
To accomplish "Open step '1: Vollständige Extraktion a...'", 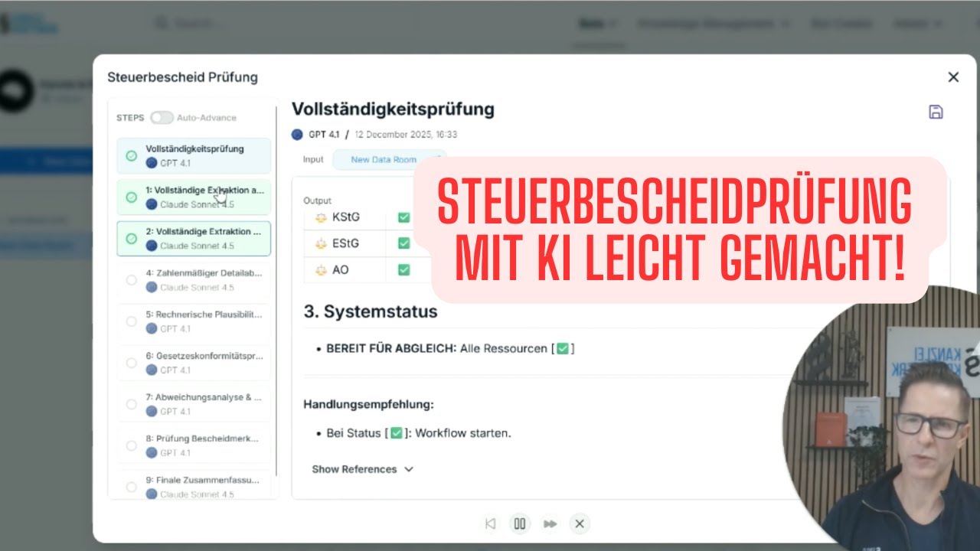I will (194, 197).
